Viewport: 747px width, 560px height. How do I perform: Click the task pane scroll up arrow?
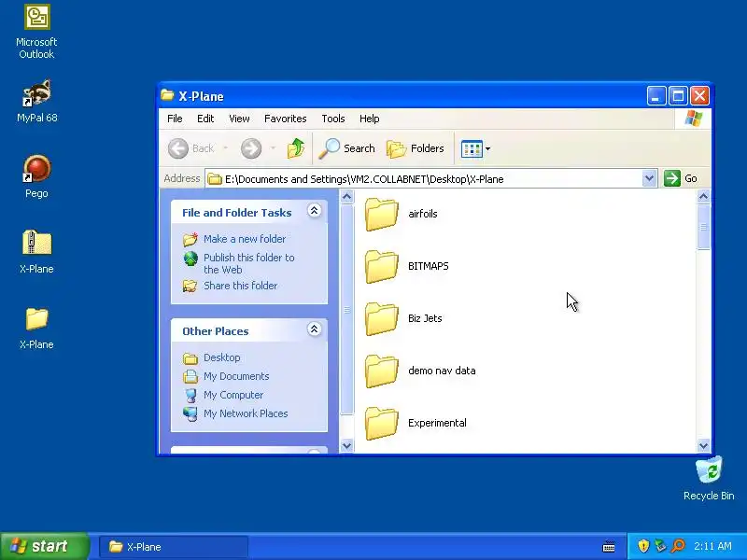click(x=346, y=196)
